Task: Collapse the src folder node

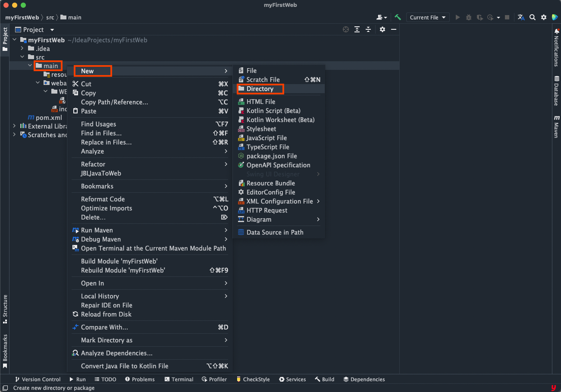Action: tap(22, 57)
